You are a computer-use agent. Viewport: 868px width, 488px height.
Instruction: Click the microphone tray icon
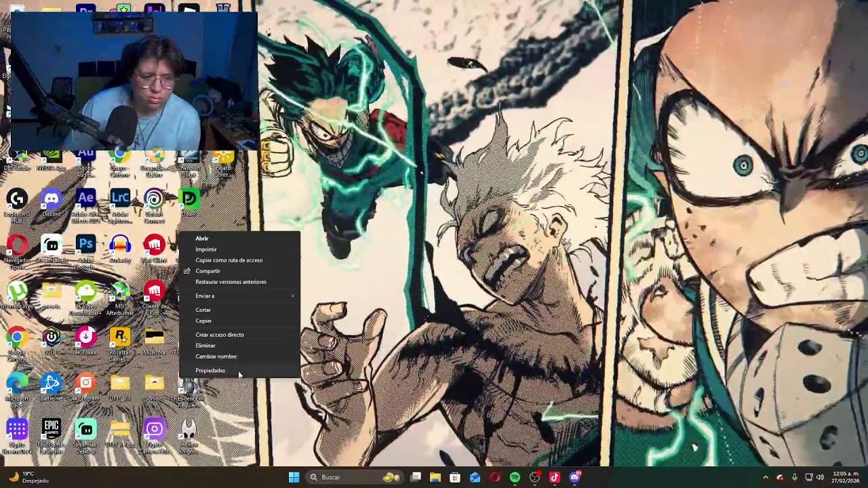coord(794,477)
